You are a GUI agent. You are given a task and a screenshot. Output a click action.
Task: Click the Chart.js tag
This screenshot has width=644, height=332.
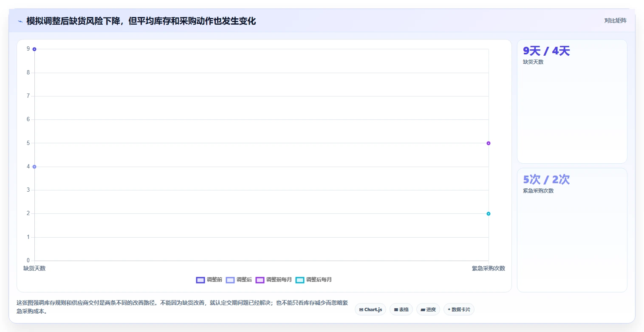coord(370,309)
